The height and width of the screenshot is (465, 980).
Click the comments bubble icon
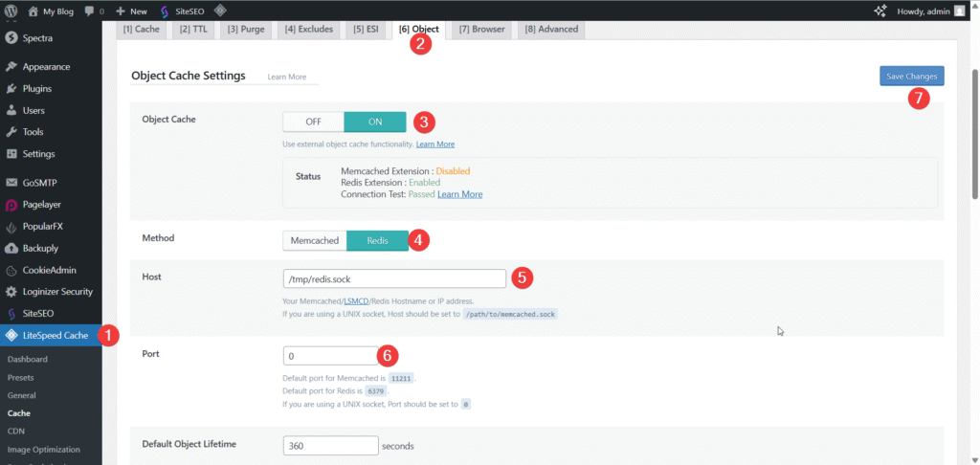point(89,11)
